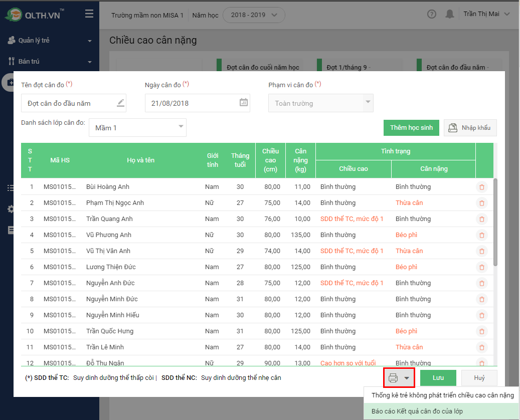
Task: Click the Huỷ button
Action: pyautogui.click(x=479, y=378)
